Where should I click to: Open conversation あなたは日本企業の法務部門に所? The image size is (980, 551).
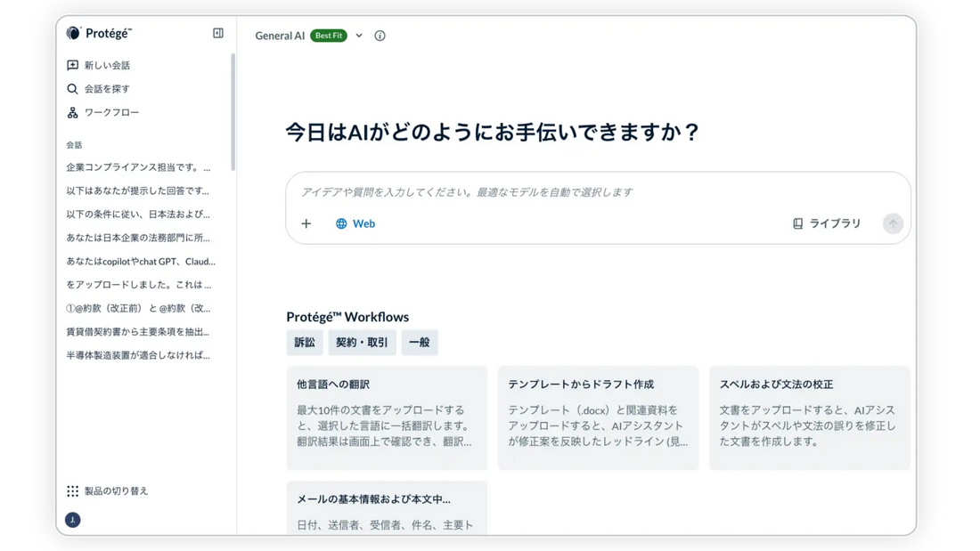[x=138, y=238]
